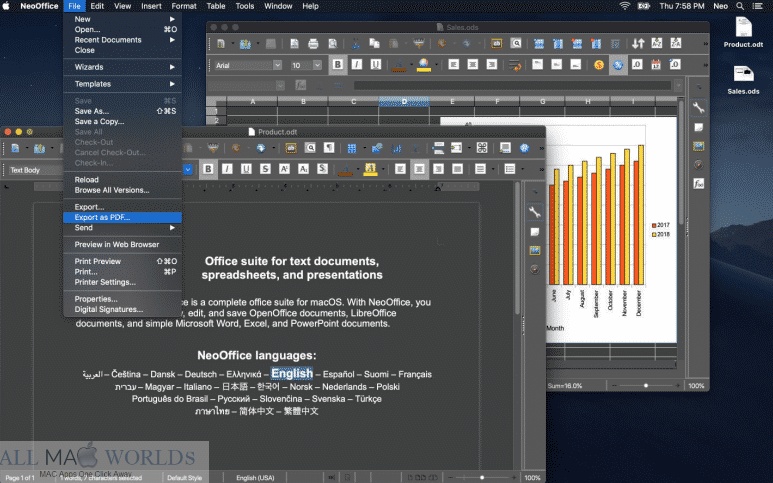The image size is (773, 483).
Task: Click the wrap text icon in Sales.ods
Action: tap(514, 65)
